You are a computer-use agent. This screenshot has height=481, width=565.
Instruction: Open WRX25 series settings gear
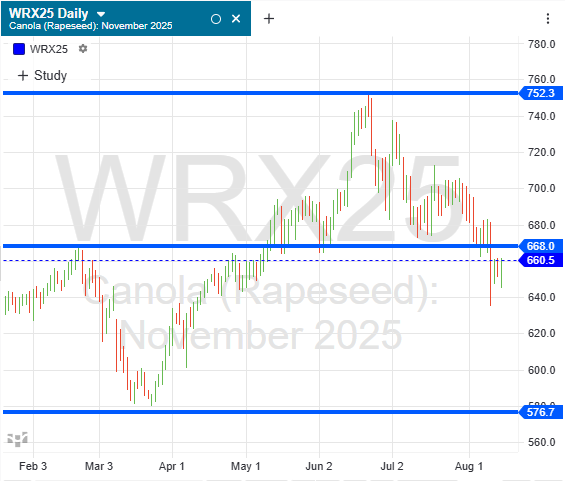(x=83, y=48)
